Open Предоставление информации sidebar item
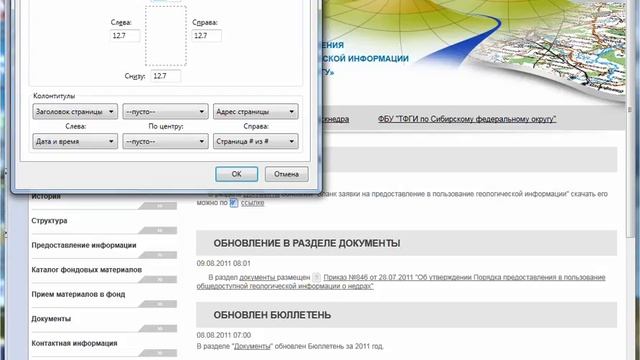Viewport: 640px width, 360px height. pyautogui.click(x=84, y=245)
